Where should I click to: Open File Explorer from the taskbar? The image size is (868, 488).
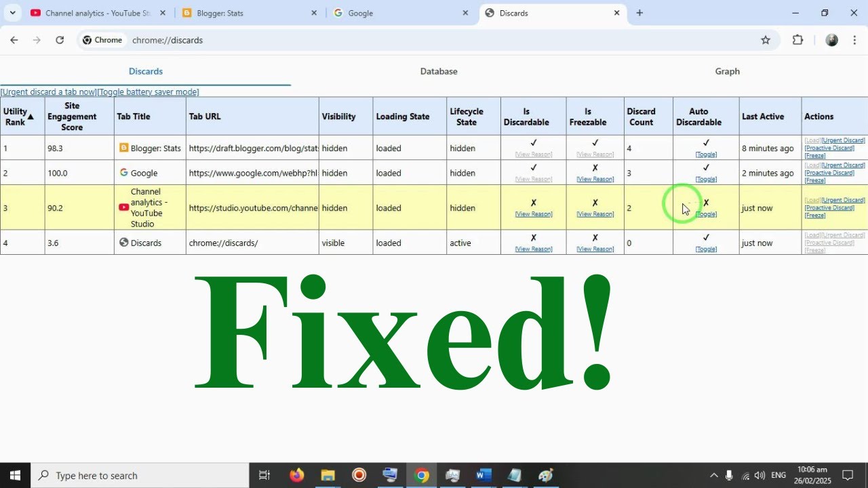(328, 475)
